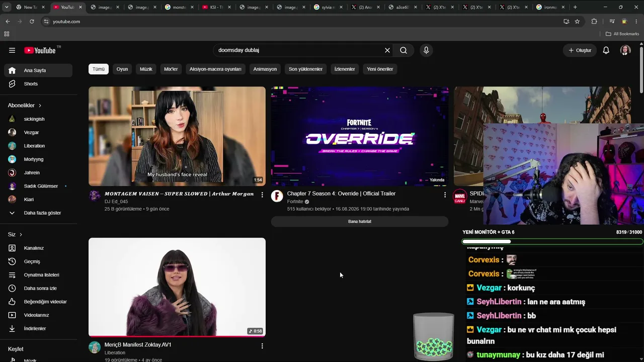Open the Fortnite channel avatar
This screenshot has height=362, width=644.
coord(277,196)
